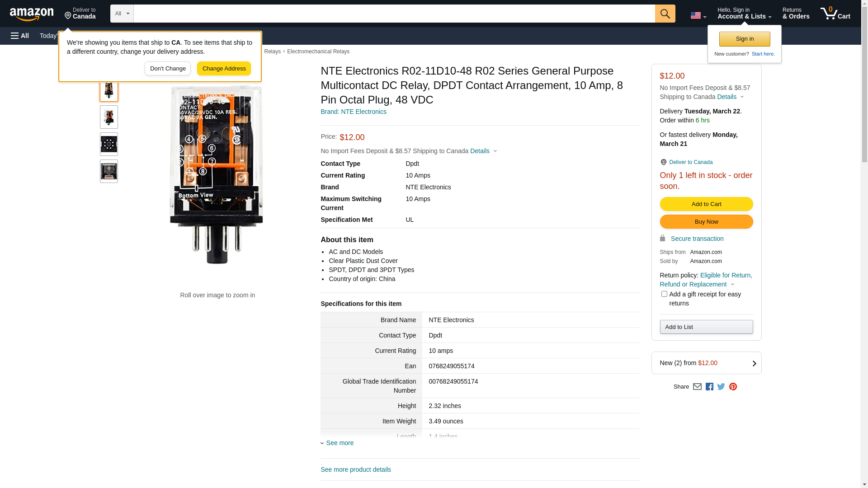The height and width of the screenshot is (488, 868).
Task: Share product on Facebook icon
Action: pos(709,387)
